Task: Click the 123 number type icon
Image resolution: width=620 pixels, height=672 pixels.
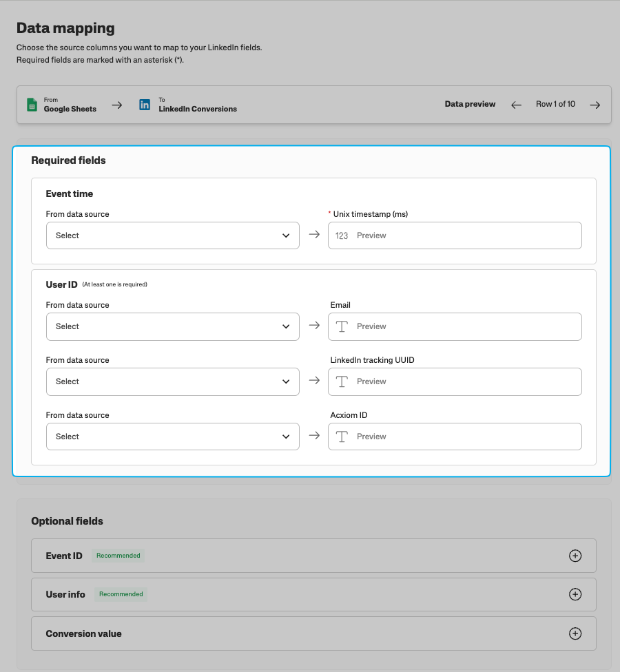Action: tap(342, 235)
